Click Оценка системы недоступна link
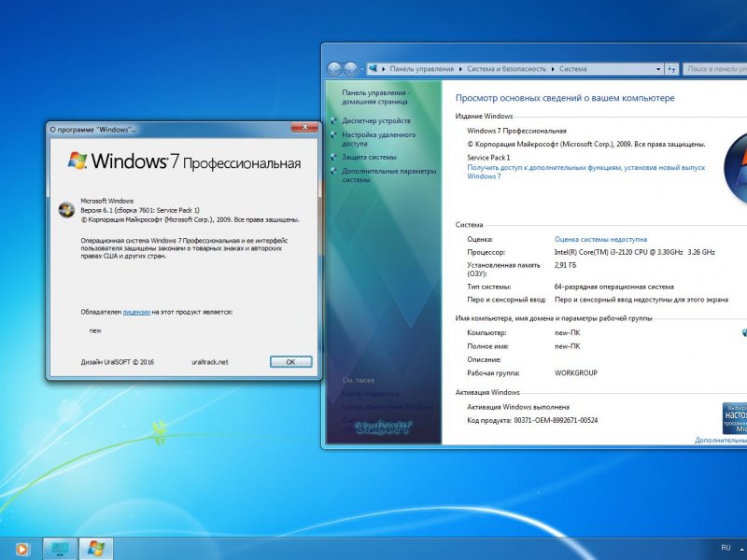 [600, 240]
